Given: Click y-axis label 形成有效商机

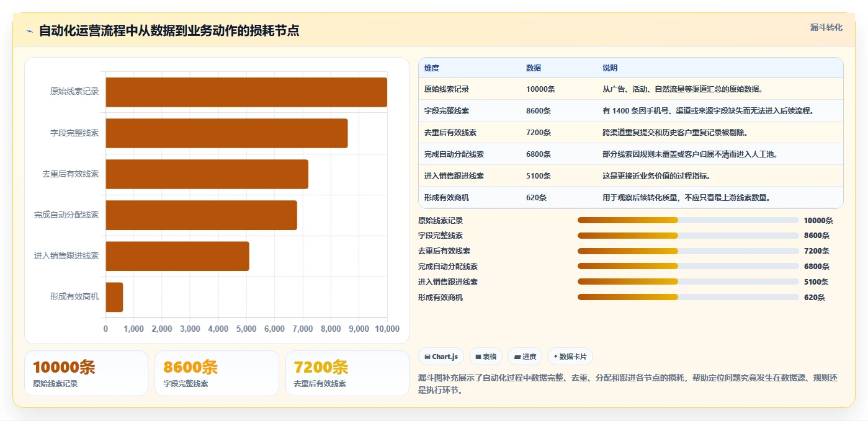Looking at the screenshot, I should point(74,297).
